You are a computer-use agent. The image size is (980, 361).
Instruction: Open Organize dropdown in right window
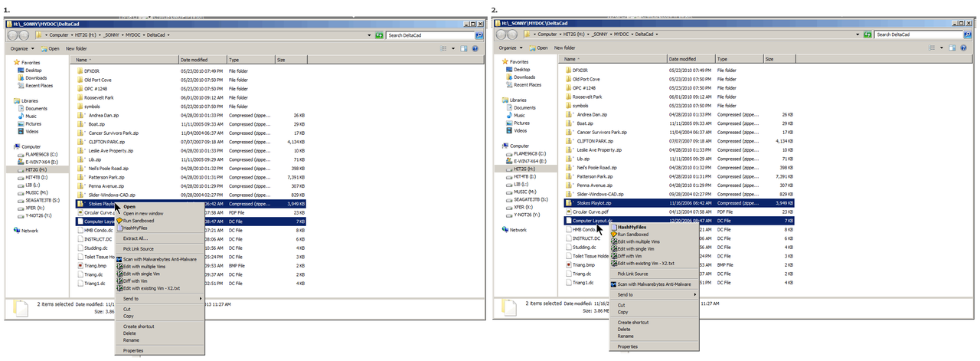[x=510, y=48]
